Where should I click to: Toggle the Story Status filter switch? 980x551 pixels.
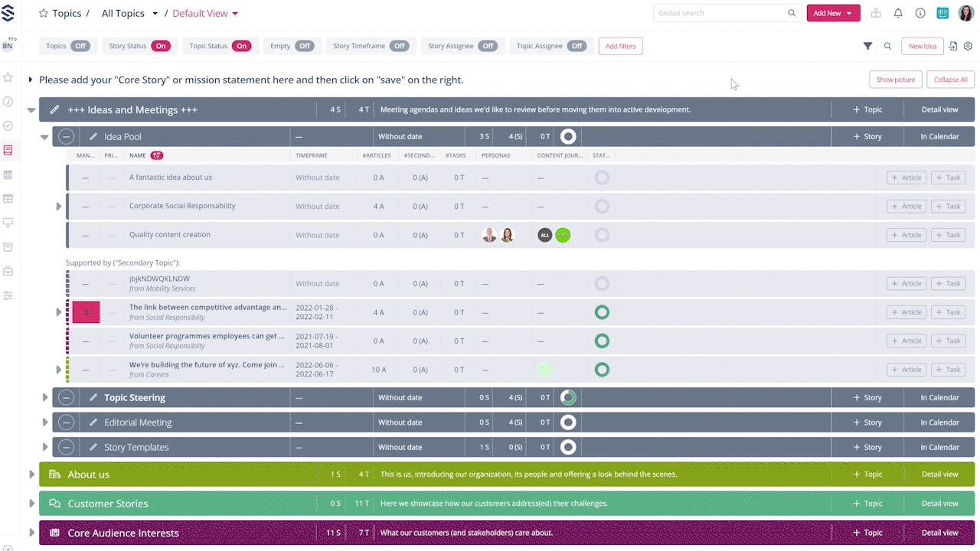(161, 46)
